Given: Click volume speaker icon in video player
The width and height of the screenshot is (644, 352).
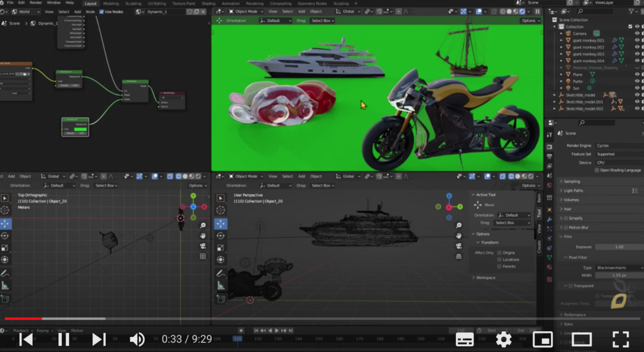Looking at the screenshot, I should click(x=137, y=339).
